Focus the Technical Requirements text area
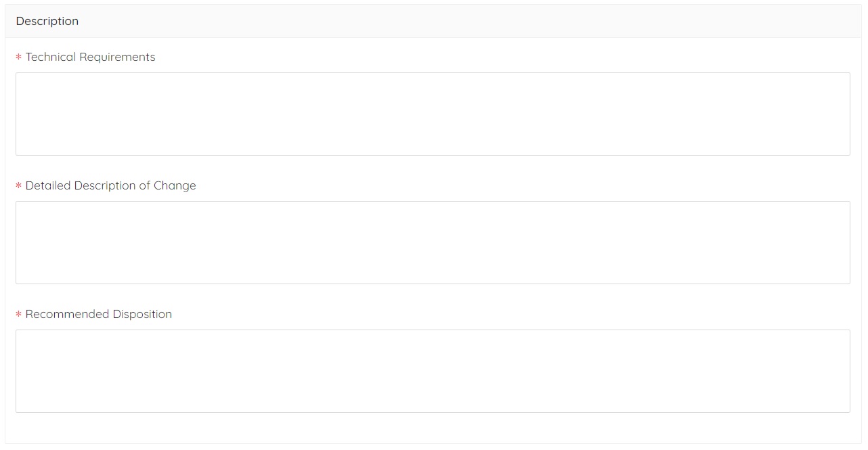 coord(433,114)
